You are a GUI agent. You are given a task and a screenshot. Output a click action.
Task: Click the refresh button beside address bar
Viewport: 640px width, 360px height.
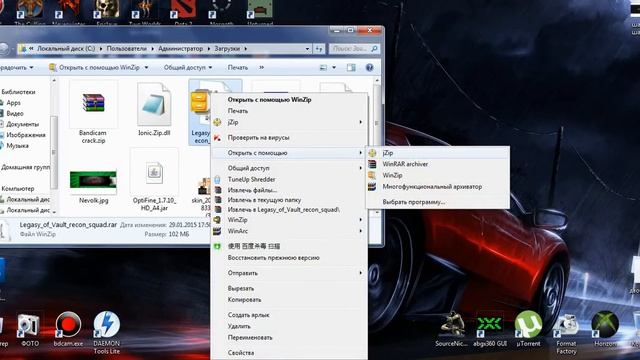coord(319,49)
